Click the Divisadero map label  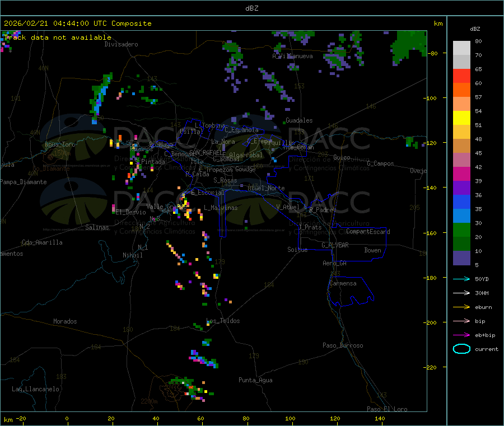121,44
